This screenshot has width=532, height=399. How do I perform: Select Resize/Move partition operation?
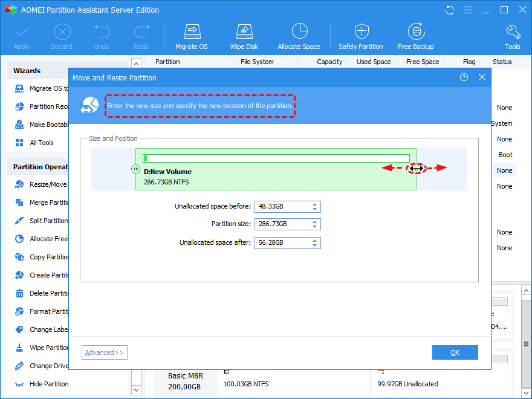(41, 184)
